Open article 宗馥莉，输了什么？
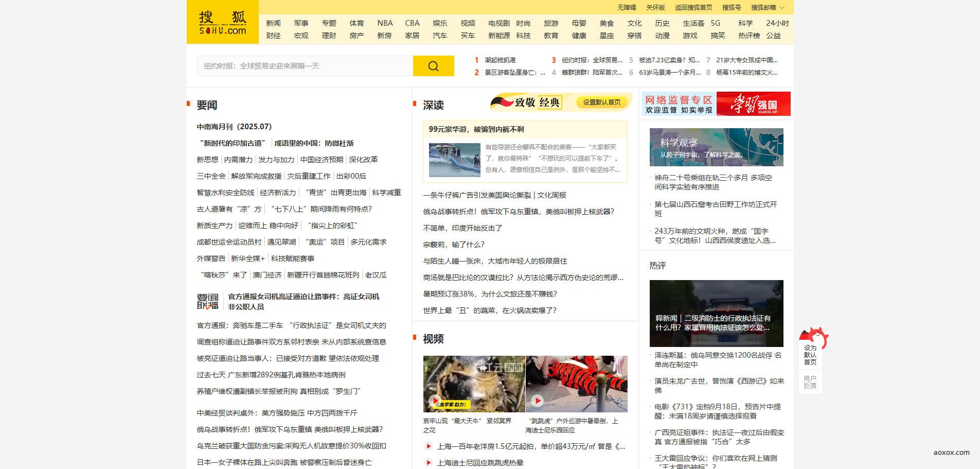The image size is (980, 469). [454, 245]
